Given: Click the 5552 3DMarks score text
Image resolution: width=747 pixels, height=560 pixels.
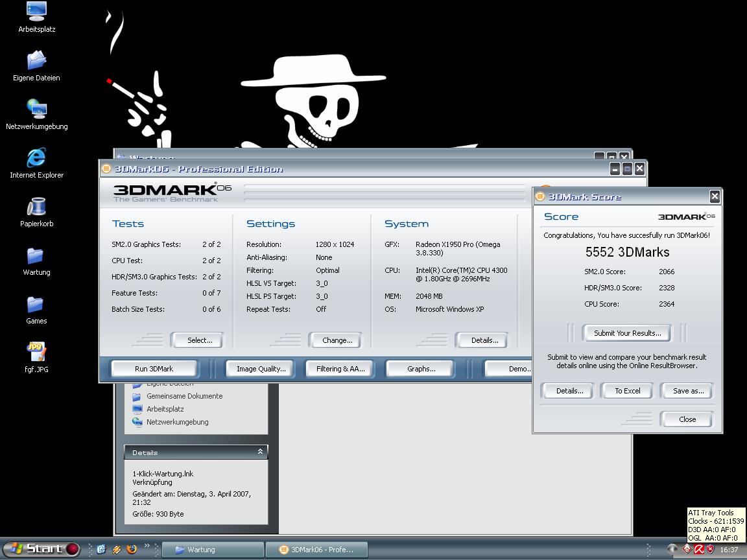Looking at the screenshot, I should [628, 252].
